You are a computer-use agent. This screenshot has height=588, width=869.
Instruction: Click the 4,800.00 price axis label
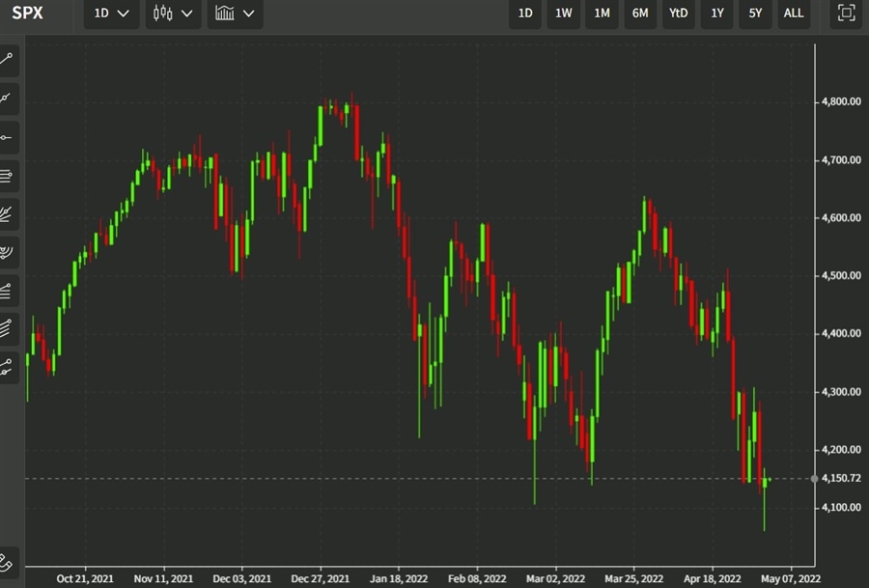841,101
